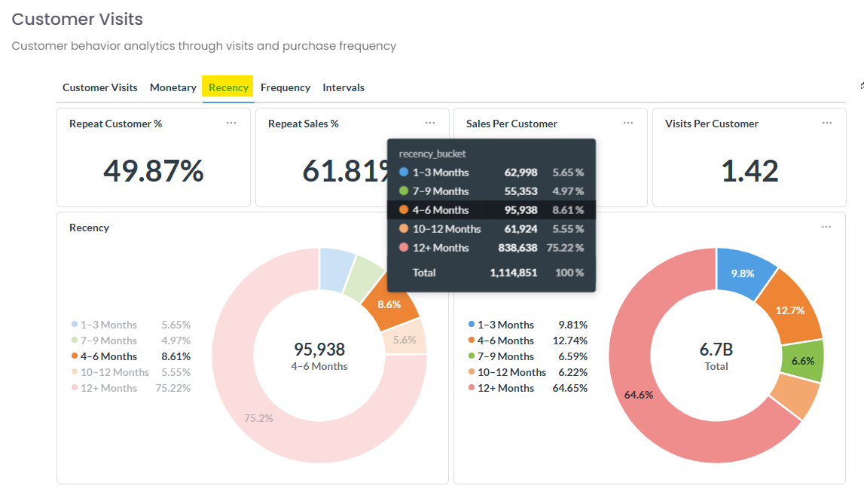Switch to the Frequency tab
The width and height of the screenshot is (864, 504).
[x=285, y=87]
